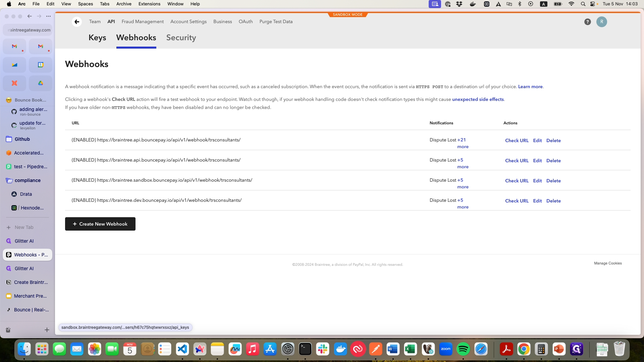Launch Finder from the Dock

24,349
